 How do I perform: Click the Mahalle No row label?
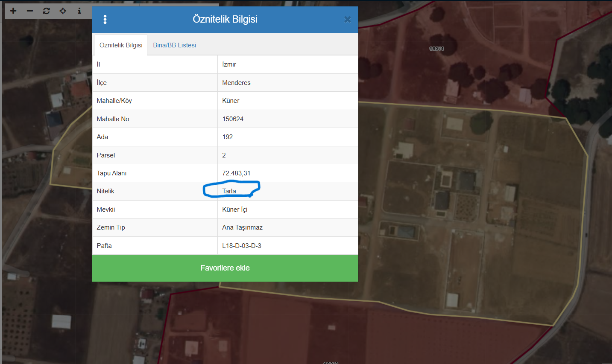[x=113, y=119]
